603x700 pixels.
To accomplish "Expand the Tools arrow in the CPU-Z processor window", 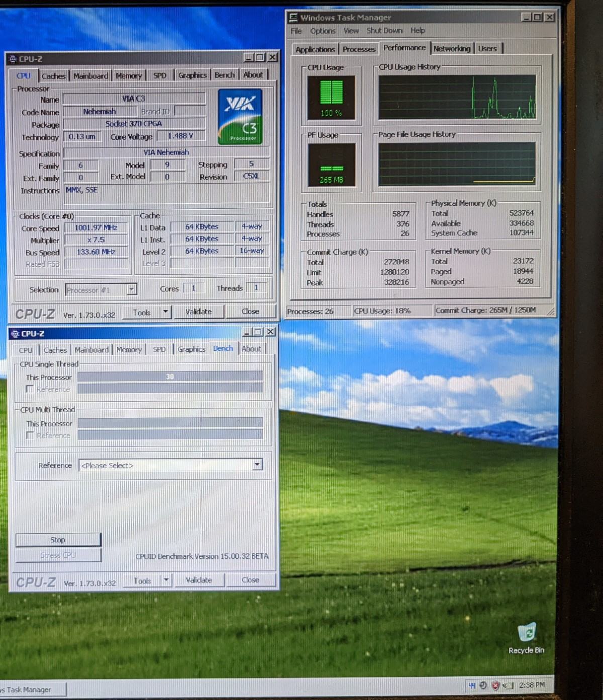I will pos(165,312).
